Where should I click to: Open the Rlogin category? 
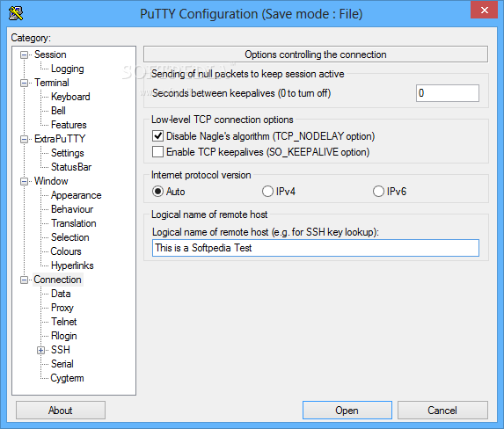point(64,336)
